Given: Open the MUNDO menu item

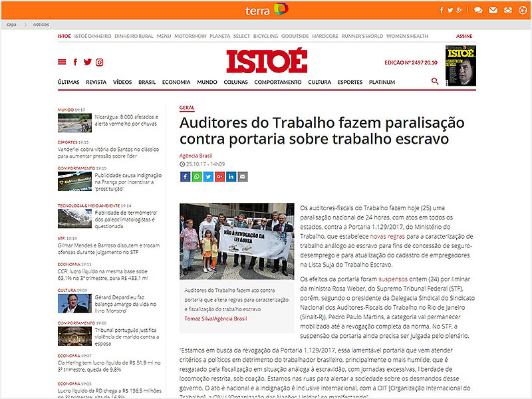Looking at the screenshot, I should click(x=207, y=82).
